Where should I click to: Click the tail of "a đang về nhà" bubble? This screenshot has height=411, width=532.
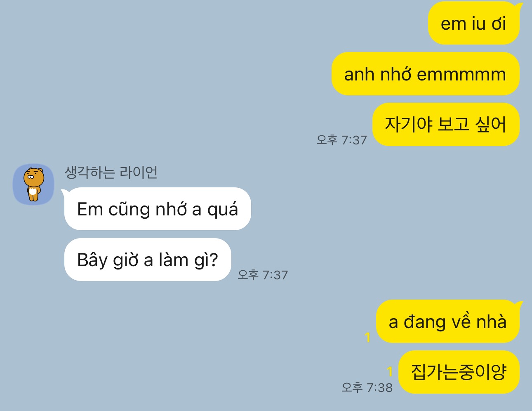click(519, 305)
